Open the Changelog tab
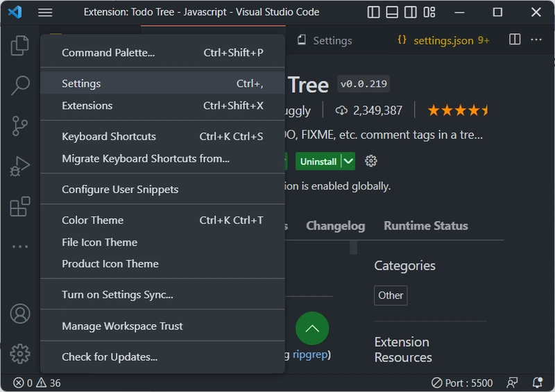Viewport: 555px width, 392px height. (x=335, y=225)
